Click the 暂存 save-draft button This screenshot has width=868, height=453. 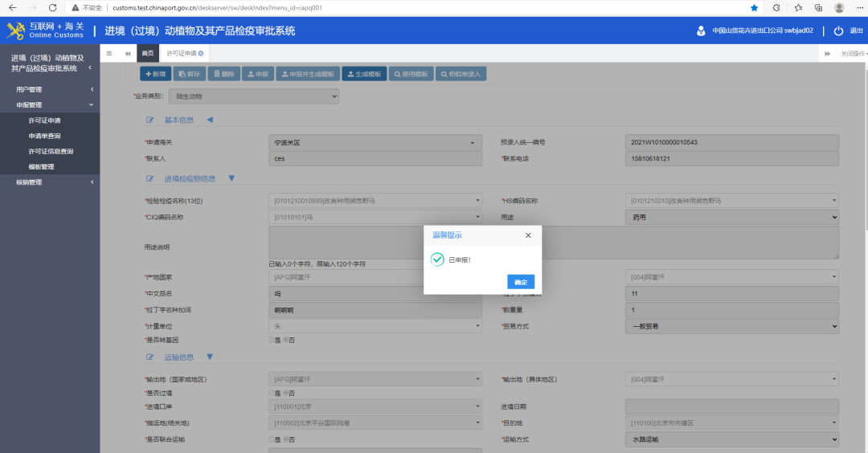[190, 74]
